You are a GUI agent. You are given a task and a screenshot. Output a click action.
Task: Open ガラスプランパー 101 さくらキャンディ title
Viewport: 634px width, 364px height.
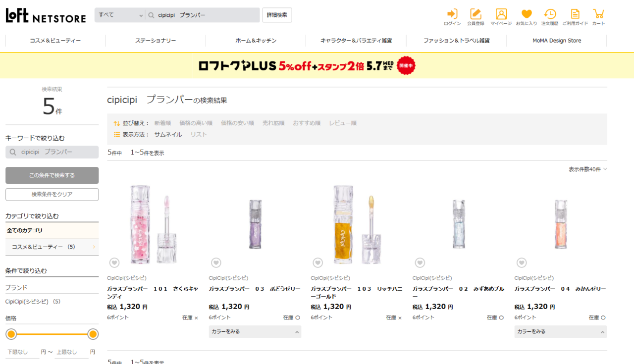tap(153, 293)
